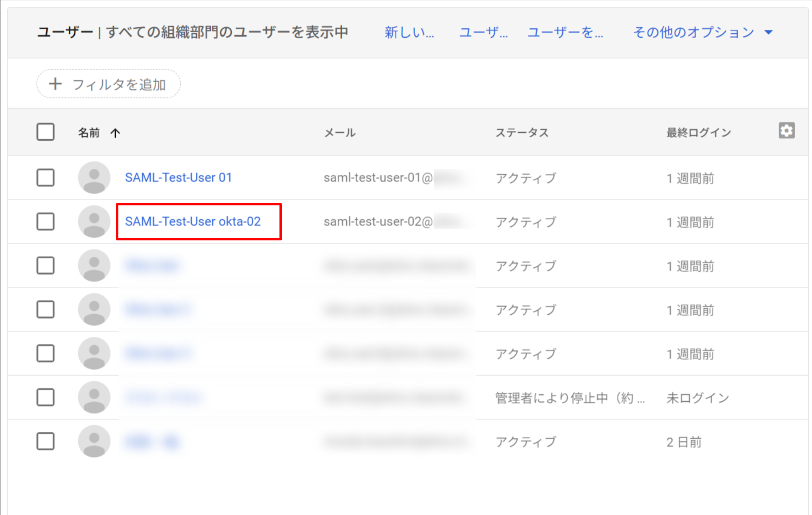Click the 新しい… menu option
This screenshot has height=515, width=812.
coord(409,32)
